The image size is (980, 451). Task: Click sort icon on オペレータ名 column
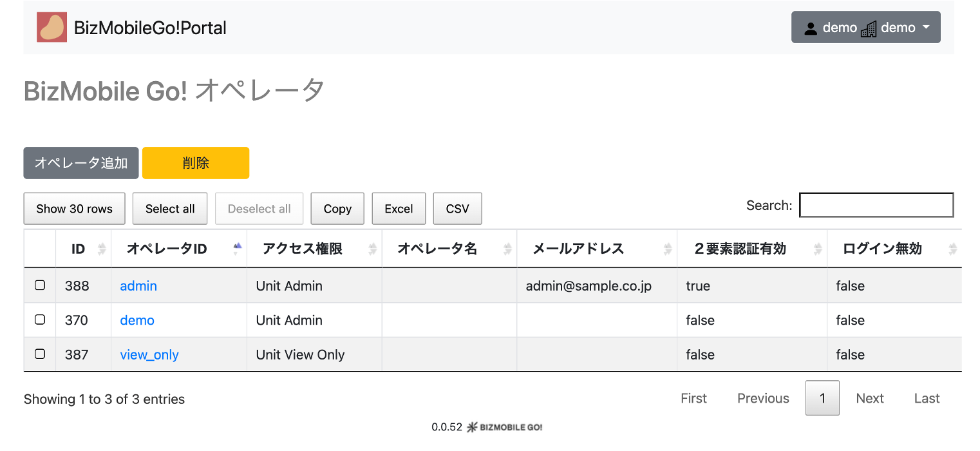click(507, 249)
